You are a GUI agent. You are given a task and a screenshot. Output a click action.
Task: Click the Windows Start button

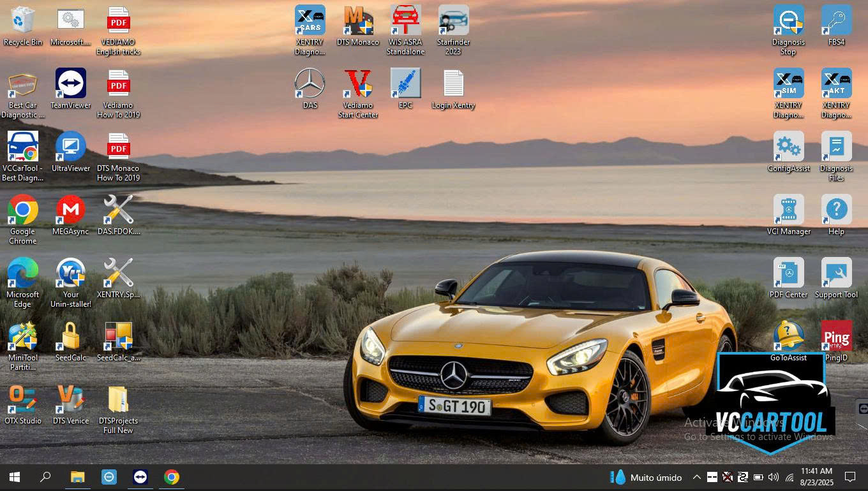pyautogui.click(x=14, y=477)
